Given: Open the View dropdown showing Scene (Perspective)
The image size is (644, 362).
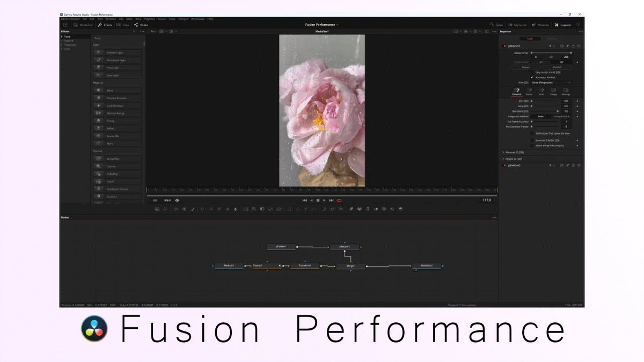Looking at the screenshot, I should [x=551, y=83].
